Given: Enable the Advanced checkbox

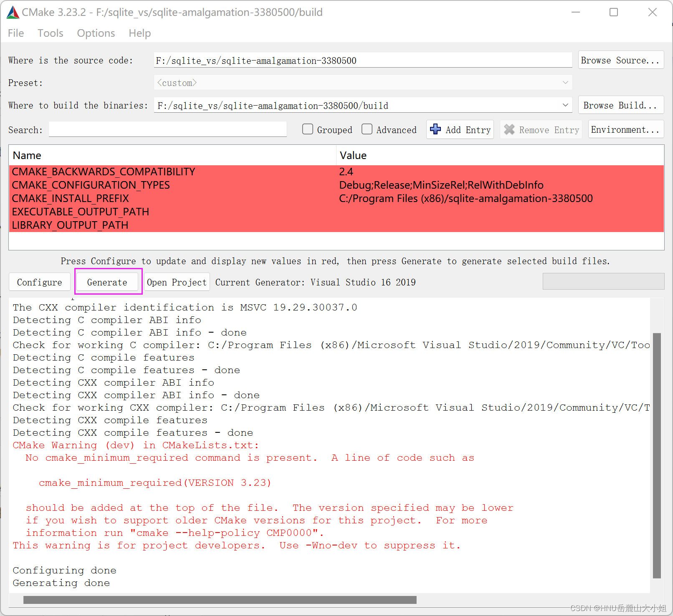Looking at the screenshot, I should click(x=367, y=129).
